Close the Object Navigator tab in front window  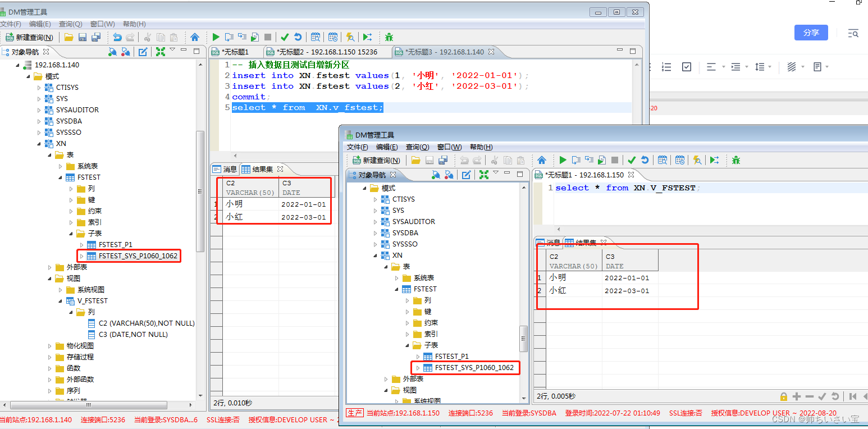point(393,175)
